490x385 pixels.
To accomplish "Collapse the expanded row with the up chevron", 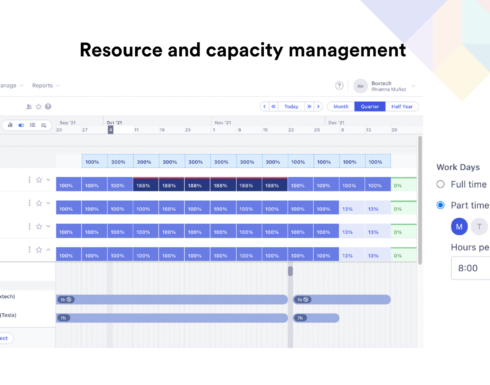I will pyautogui.click(x=48, y=250).
